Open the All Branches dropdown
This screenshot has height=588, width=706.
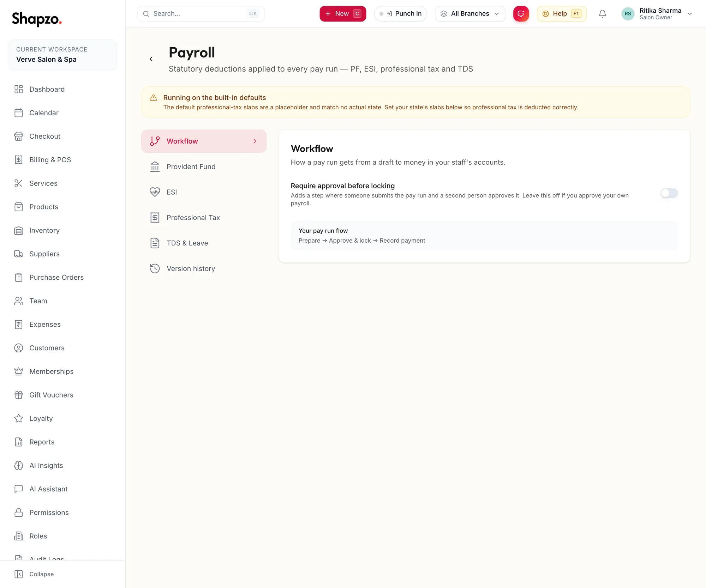pos(470,14)
